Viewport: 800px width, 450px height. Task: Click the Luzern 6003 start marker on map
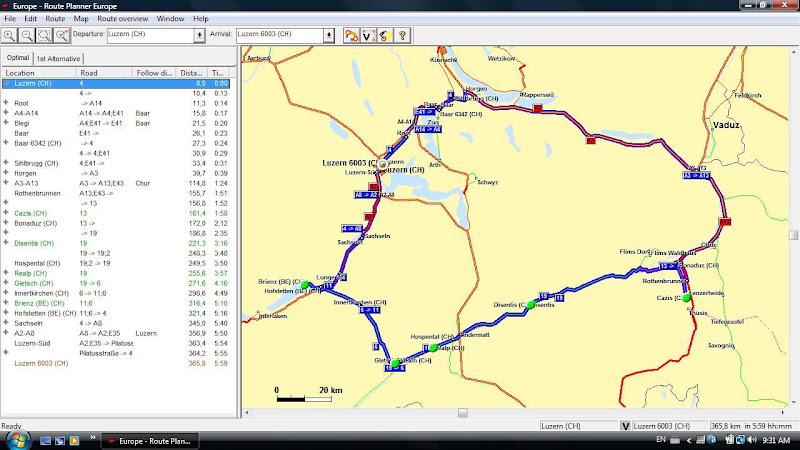coord(382,164)
